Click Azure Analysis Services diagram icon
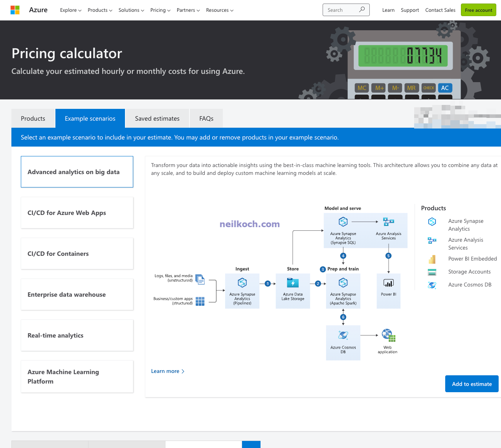This screenshot has height=448, width=501. pos(389,222)
